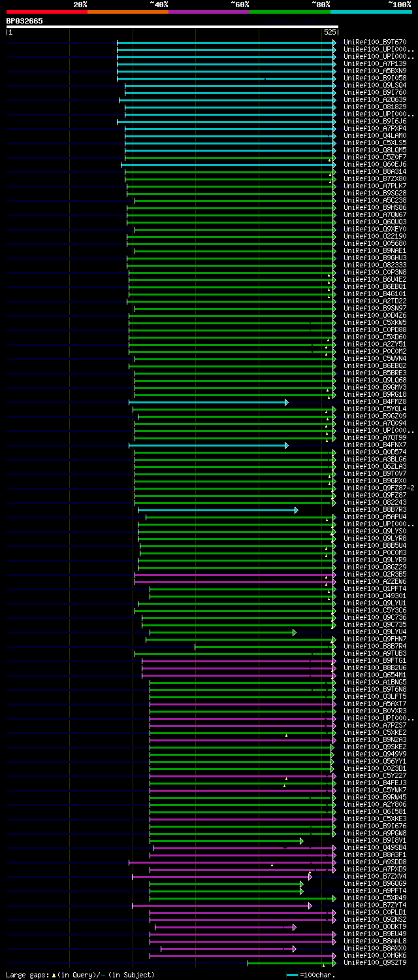The width and height of the screenshot is (418, 980).
Task: Select the UniRef100_Q3LFT5 label
Action: click(376, 697)
